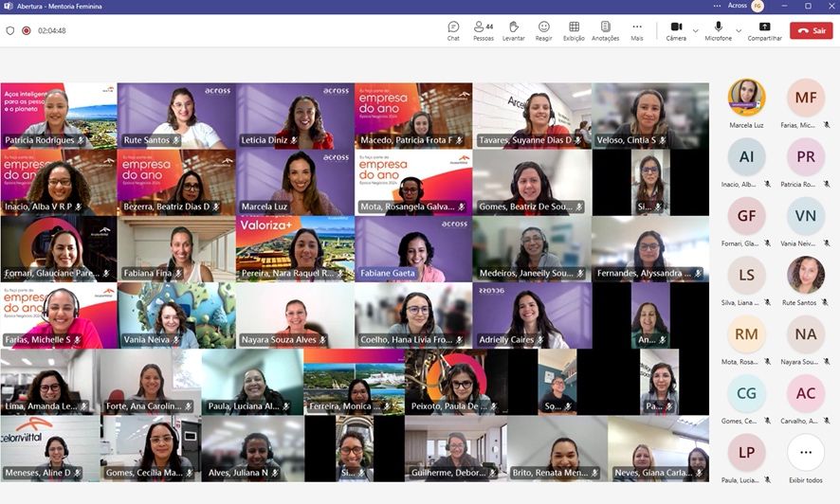Open the Reagir reactions menu
The width and height of the screenshot is (840, 504).
(x=543, y=30)
